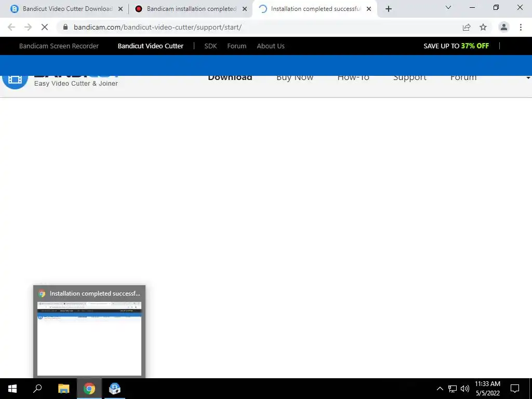Open Bandicut Video Cutter link
532x399 pixels.
click(x=150, y=46)
